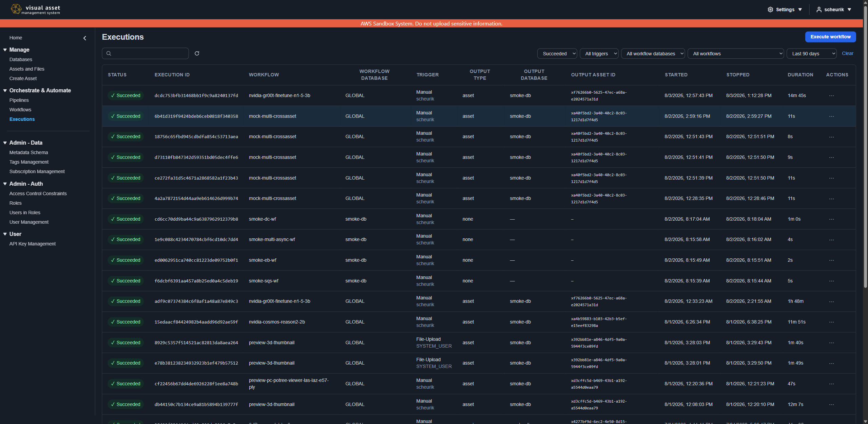Viewport: 868px width, 424px height.
Task: Open Metadata Schema page
Action: pos(28,152)
